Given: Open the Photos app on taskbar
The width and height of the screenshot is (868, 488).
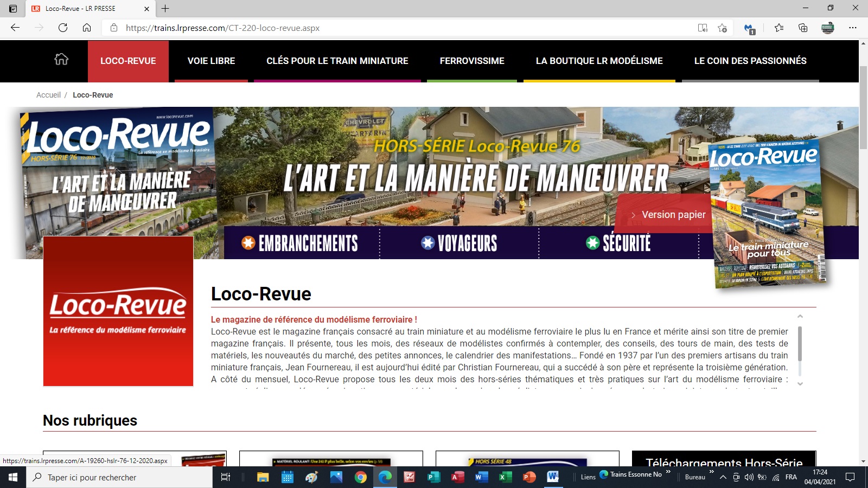Looking at the screenshot, I should 336,477.
